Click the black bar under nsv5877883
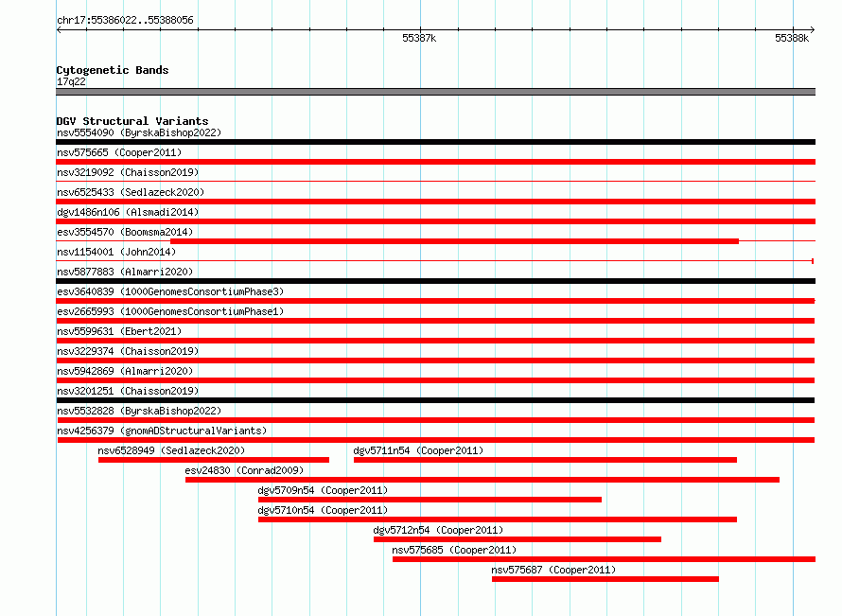Screen dimensions: 842x616 click(435, 281)
